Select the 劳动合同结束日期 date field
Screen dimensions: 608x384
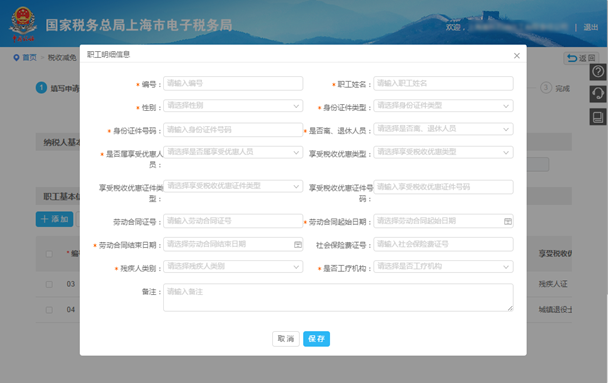coord(233,244)
